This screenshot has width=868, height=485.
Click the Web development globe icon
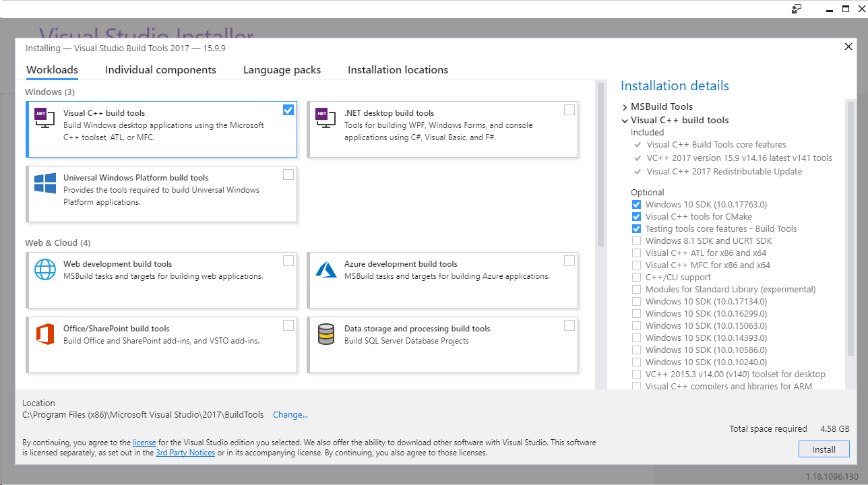(x=44, y=269)
